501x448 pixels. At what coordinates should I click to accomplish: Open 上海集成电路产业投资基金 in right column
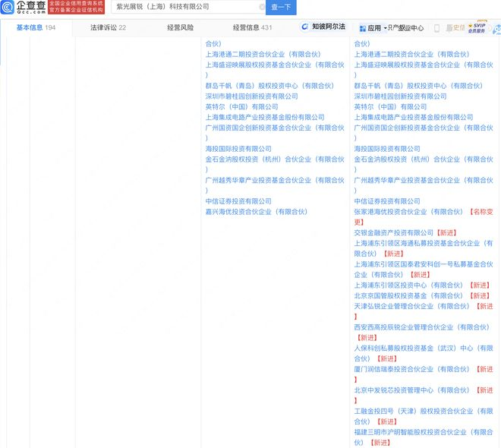pos(414,117)
